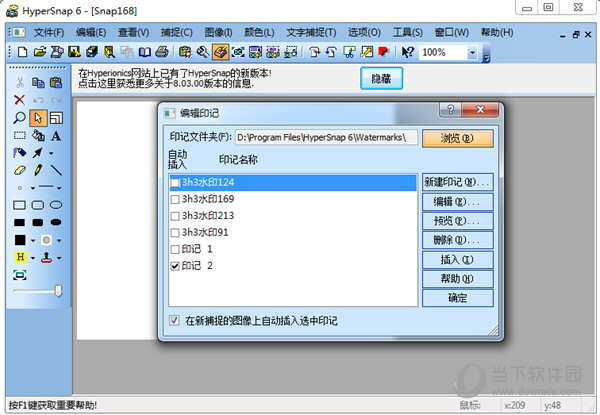Click the 确定 OK button
Screen dimensions: 600x415
coord(458,298)
